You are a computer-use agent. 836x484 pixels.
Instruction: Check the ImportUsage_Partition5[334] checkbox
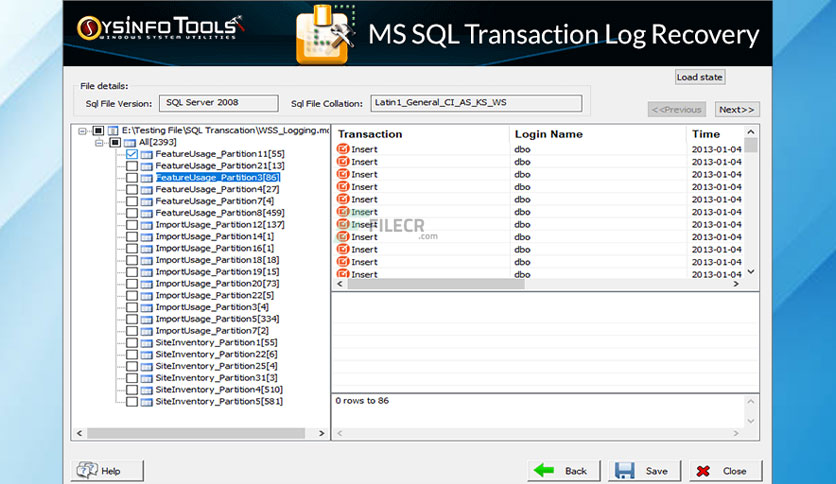coord(132,319)
